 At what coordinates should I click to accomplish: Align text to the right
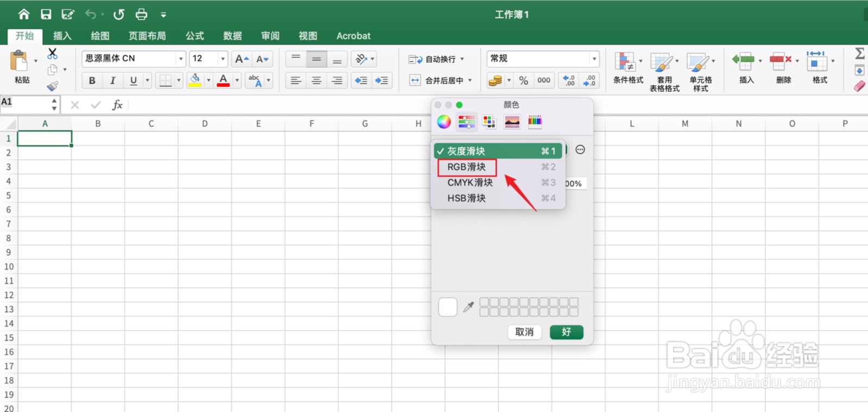tap(337, 80)
